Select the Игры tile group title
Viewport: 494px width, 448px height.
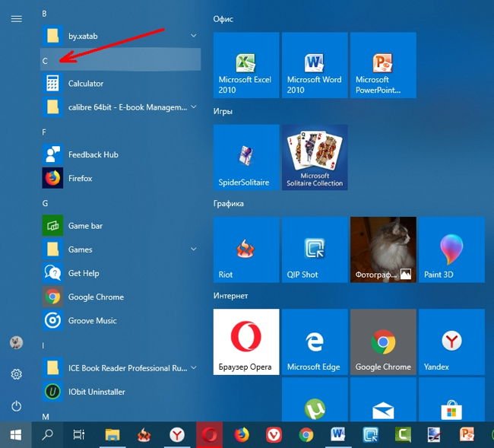(223, 111)
